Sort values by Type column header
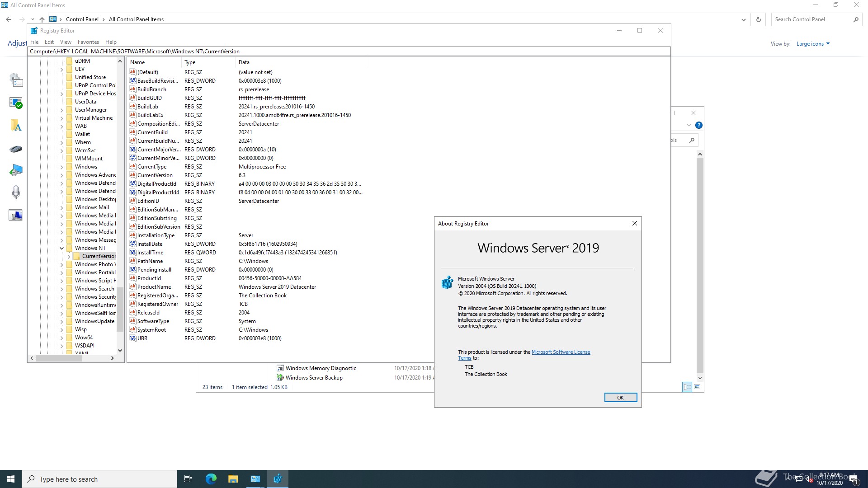 (208, 62)
